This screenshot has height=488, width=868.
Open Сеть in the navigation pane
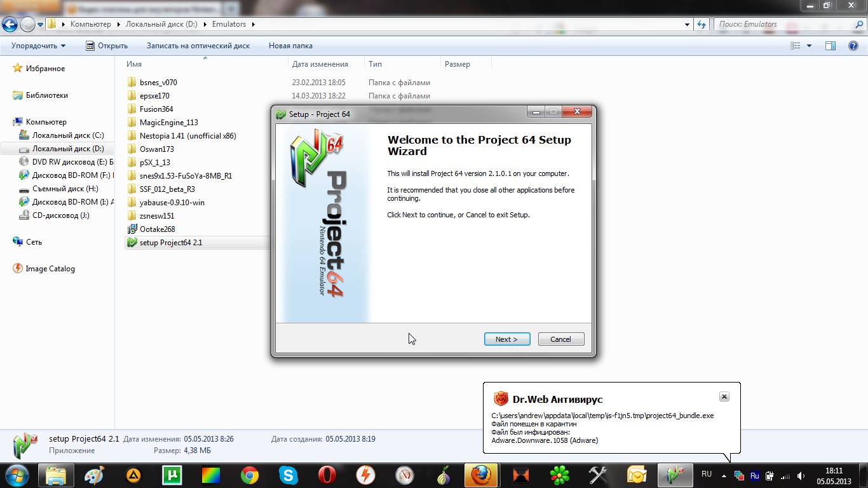[34, 242]
